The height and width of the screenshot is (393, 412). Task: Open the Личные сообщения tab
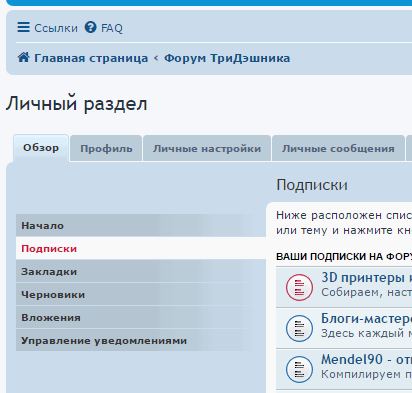pyautogui.click(x=338, y=149)
